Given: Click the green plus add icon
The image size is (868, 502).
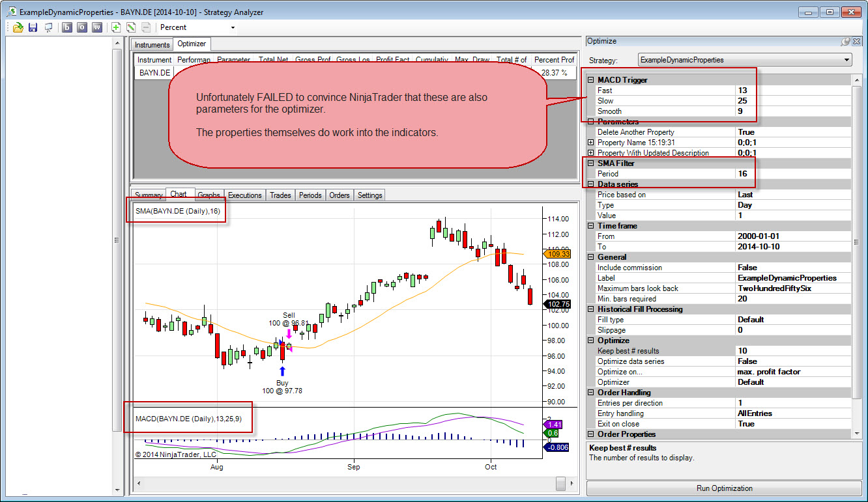Looking at the screenshot, I should point(116,27).
